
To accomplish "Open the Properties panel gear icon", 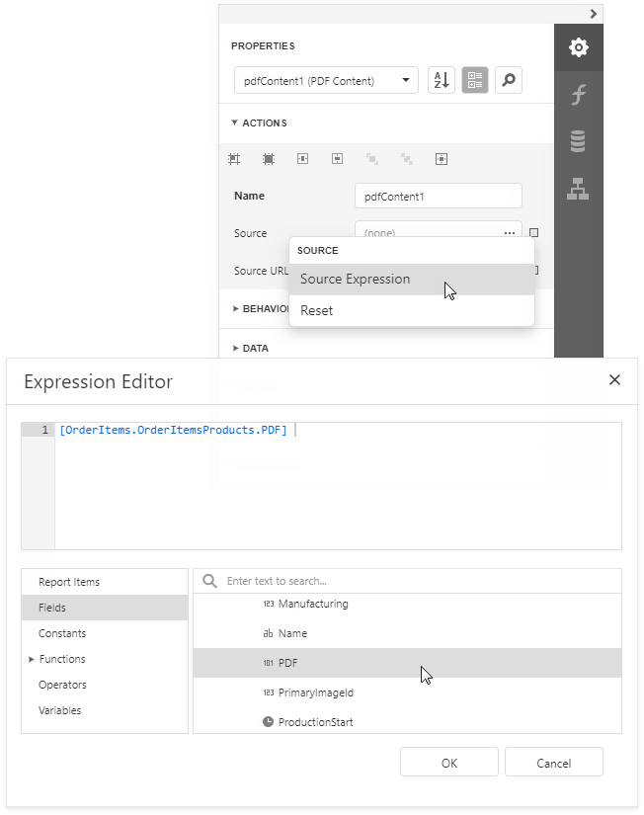I will [579, 46].
